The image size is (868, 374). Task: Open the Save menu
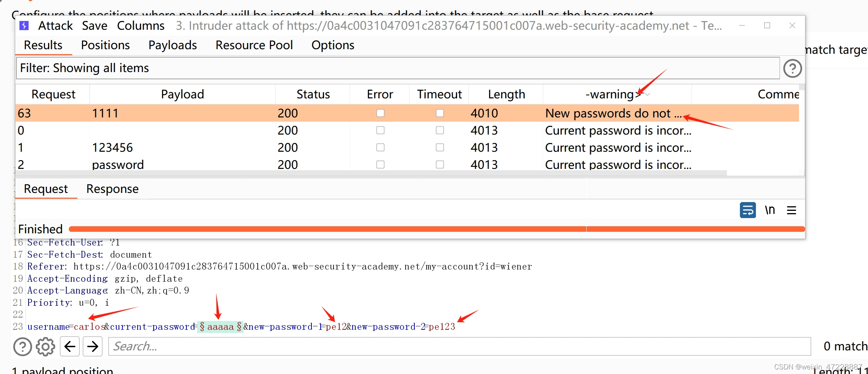[95, 26]
